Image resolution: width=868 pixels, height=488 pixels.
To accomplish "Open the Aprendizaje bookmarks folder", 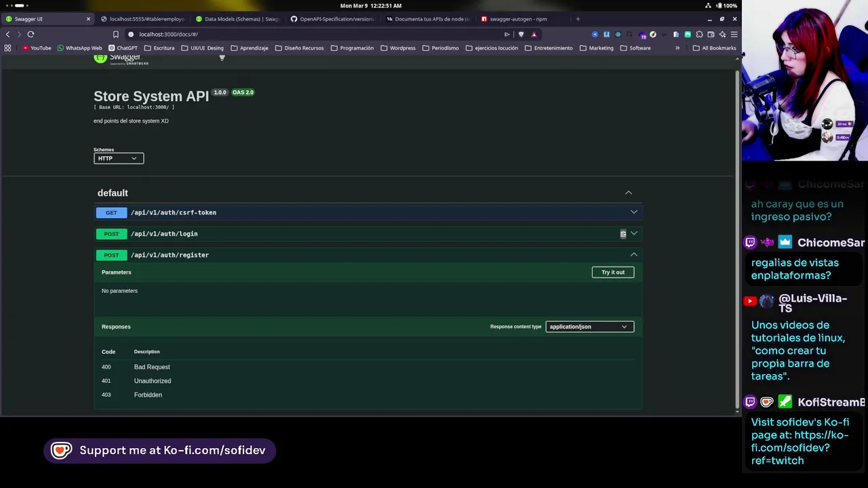I will click(x=249, y=48).
